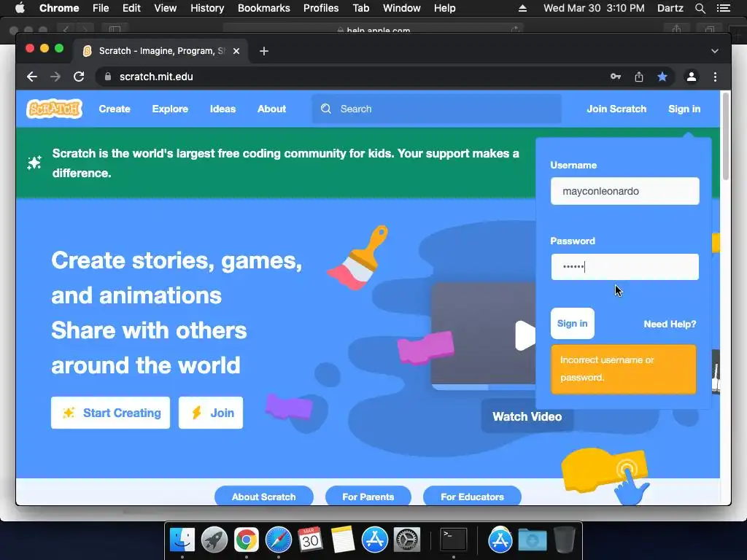Open the For Educators button

(472, 496)
